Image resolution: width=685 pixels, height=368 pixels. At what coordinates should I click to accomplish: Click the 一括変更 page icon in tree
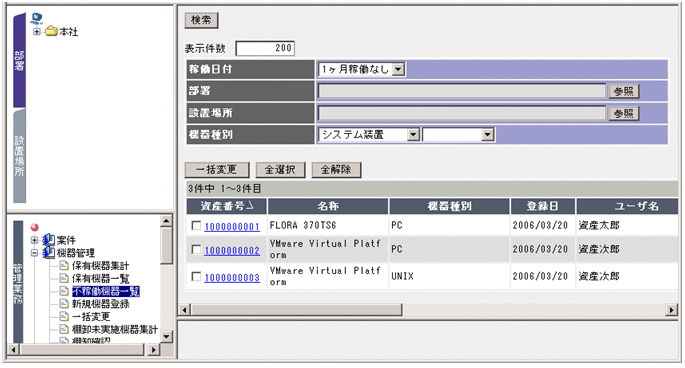(x=64, y=316)
